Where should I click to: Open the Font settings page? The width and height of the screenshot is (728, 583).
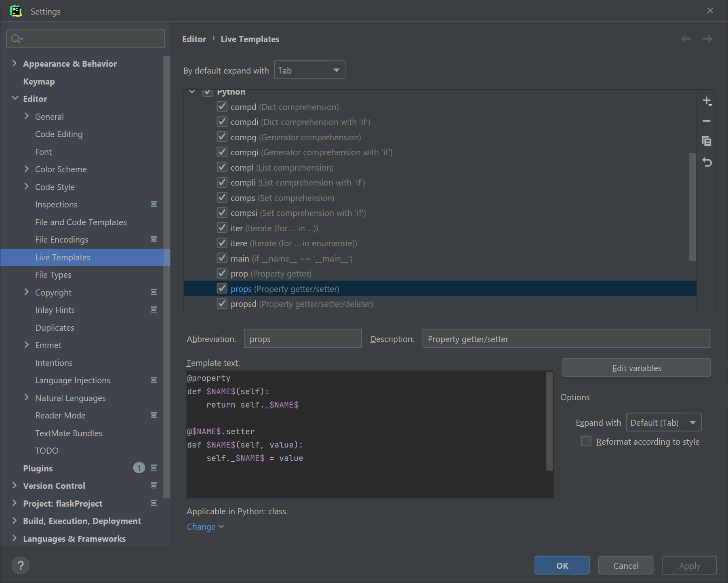coord(43,152)
